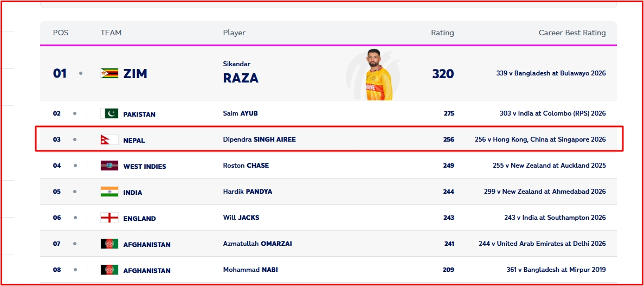Open Sikandar RAZA player profile
Image resolution: width=644 pixels, height=286 pixels.
tap(241, 73)
